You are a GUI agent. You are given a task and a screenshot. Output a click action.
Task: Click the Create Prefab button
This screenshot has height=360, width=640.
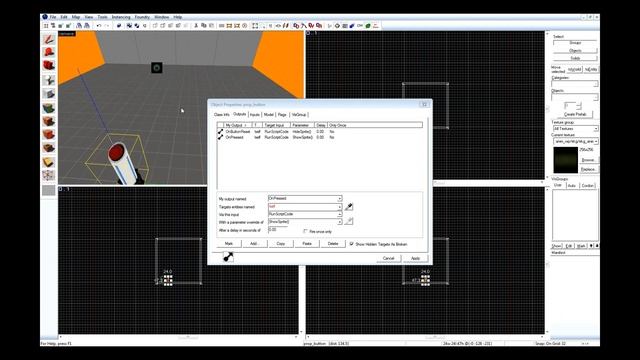pyautogui.click(x=575, y=114)
